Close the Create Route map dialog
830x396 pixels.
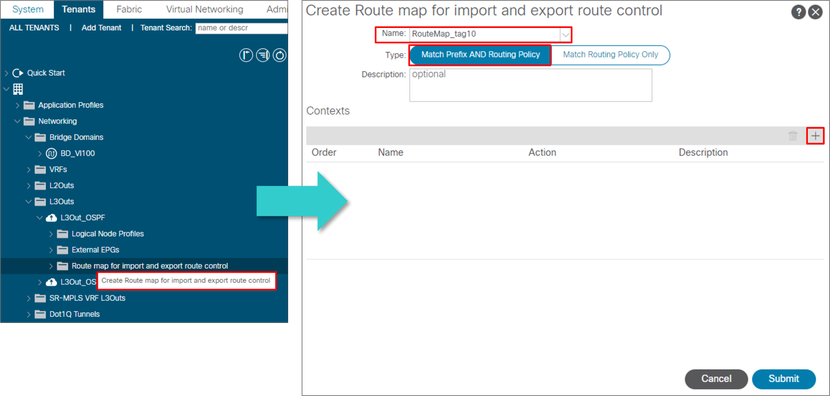coord(815,13)
